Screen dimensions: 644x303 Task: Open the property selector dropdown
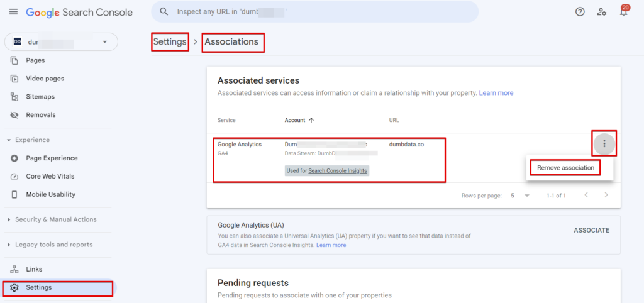[x=61, y=42]
